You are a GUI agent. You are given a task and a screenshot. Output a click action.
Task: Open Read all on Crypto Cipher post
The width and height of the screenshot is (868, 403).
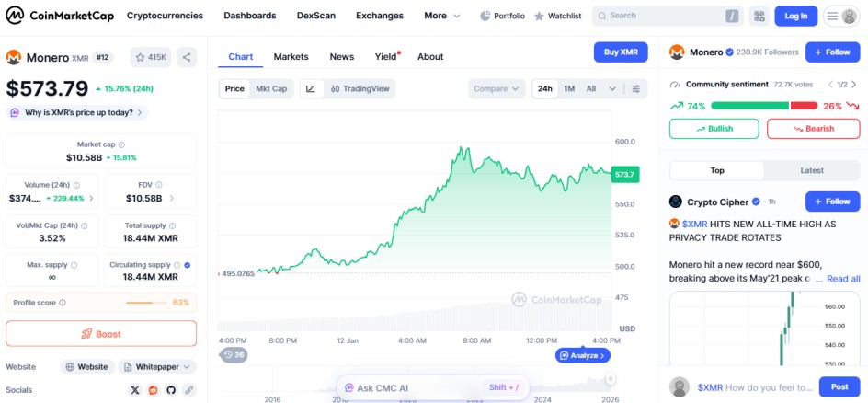(x=843, y=279)
